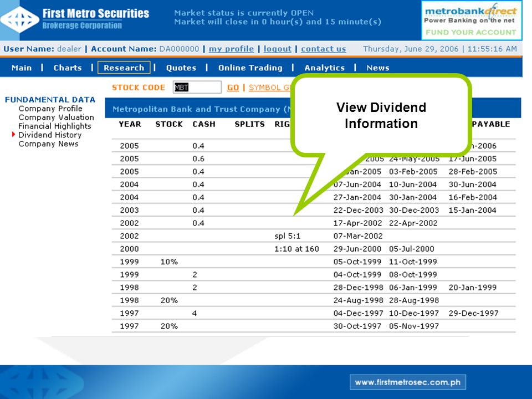Click the 28-Feb-2005 payable date
The image size is (532, 399).
click(473, 172)
